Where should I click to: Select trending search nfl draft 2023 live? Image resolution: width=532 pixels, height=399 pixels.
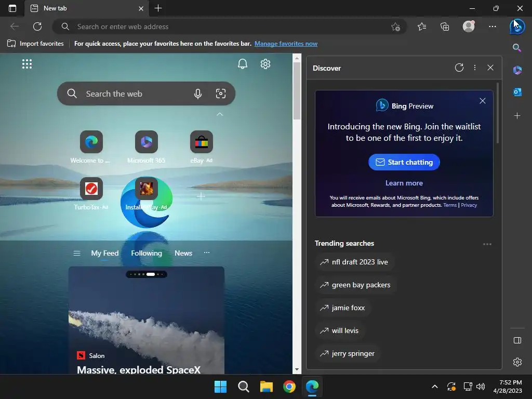pos(354,262)
